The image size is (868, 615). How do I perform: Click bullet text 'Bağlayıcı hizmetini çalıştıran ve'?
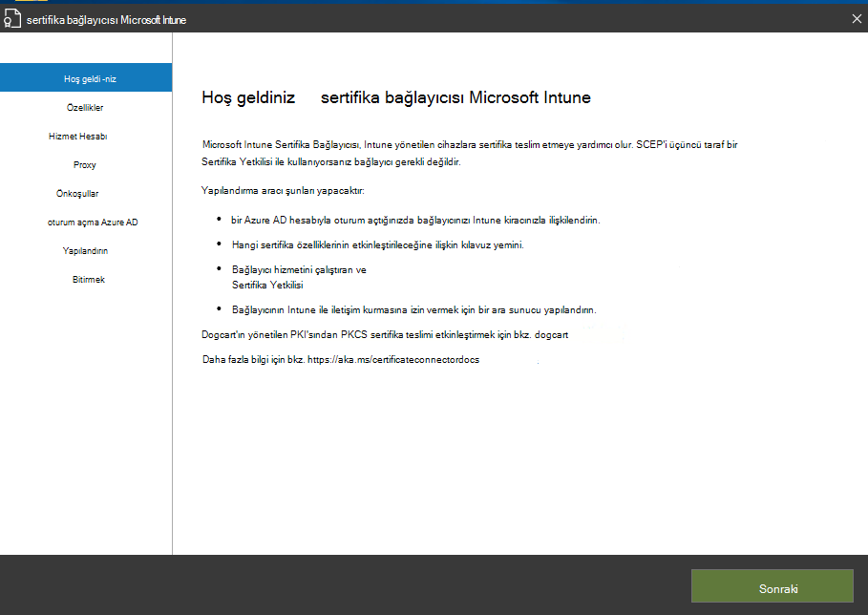[x=299, y=269]
